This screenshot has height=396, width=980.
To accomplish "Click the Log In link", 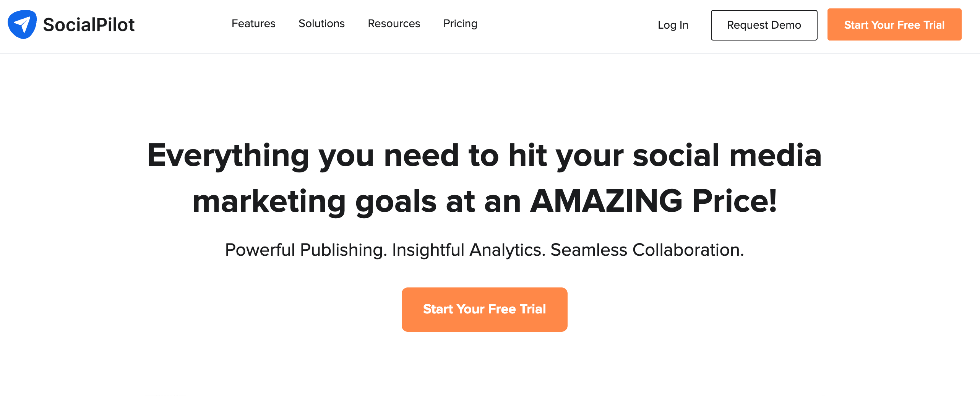I will click(673, 25).
